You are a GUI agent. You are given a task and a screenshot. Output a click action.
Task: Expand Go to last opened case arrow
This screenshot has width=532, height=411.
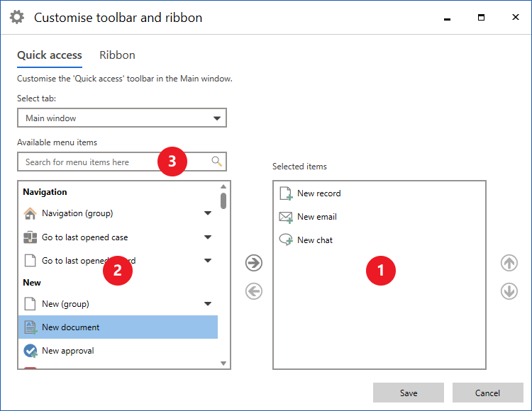208,237
